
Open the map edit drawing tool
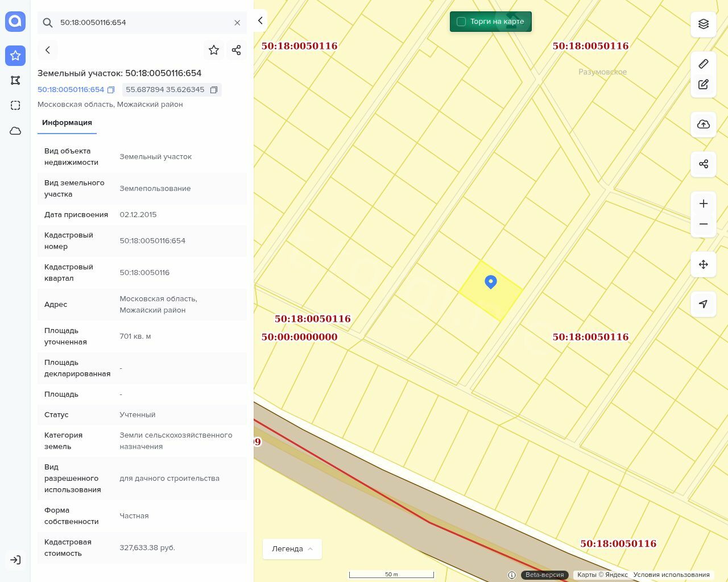pyautogui.click(x=704, y=84)
